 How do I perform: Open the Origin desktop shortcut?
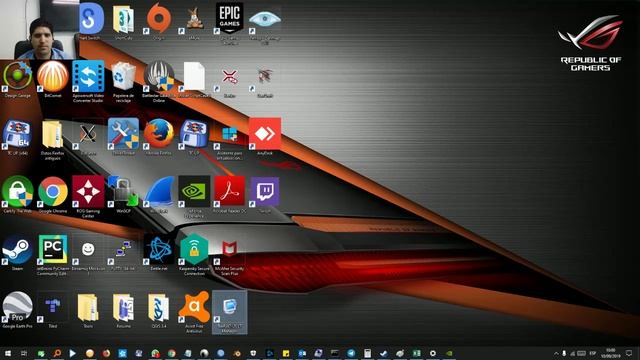(159, 19)
